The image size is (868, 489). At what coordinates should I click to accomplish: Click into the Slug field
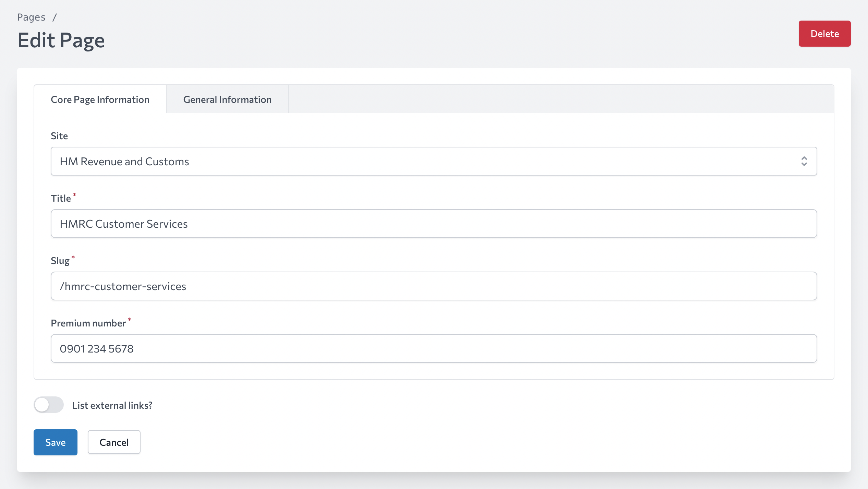pos(434,286)
